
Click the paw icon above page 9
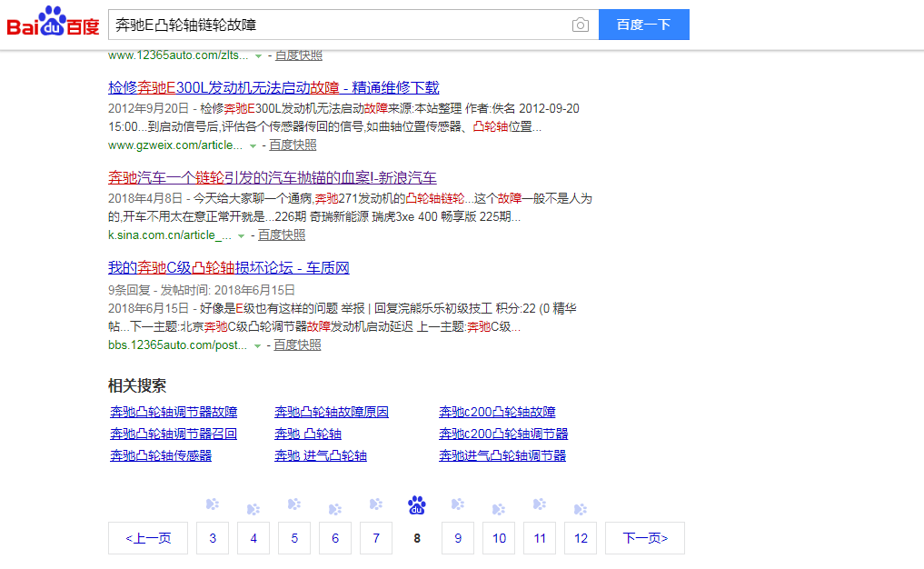click(458, 504)
